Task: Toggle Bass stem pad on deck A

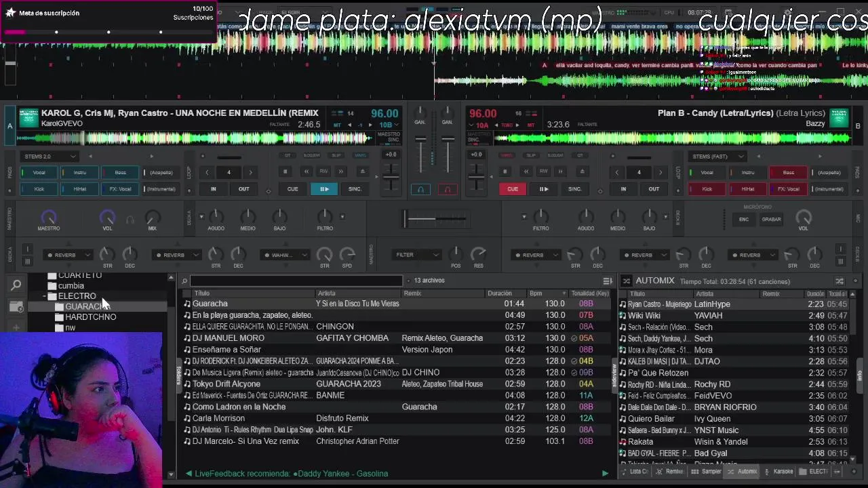Action: tap(120, 173)
